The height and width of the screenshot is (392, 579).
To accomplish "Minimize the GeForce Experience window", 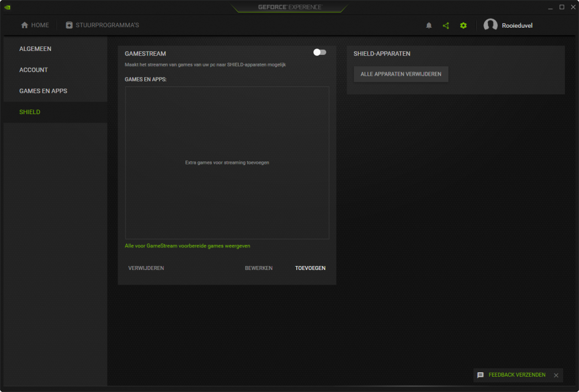I will tap(550, 7).
